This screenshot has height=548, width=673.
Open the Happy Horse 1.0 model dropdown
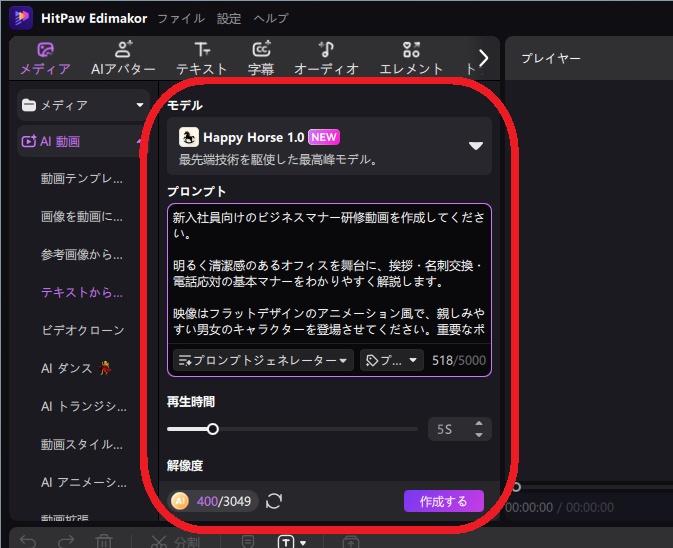click(x=329, y=146)
